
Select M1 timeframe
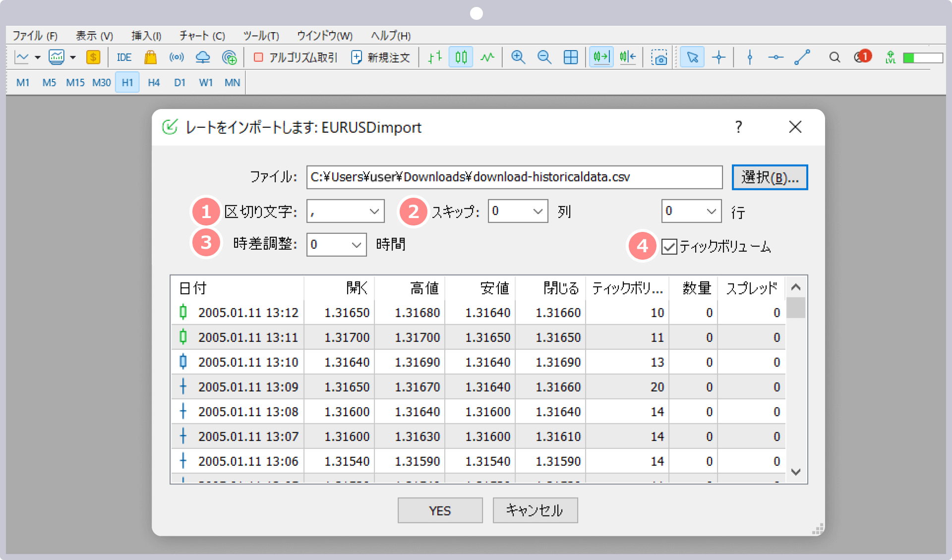[x=23, y=82]
